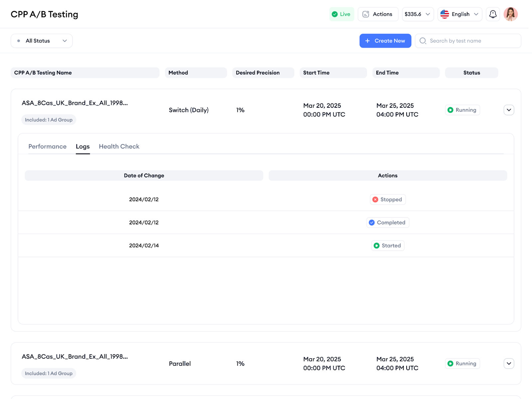The height and width of the screenshot is (399, 532).
Task: Expand the Parallel test row
Action: click(509, 364)
